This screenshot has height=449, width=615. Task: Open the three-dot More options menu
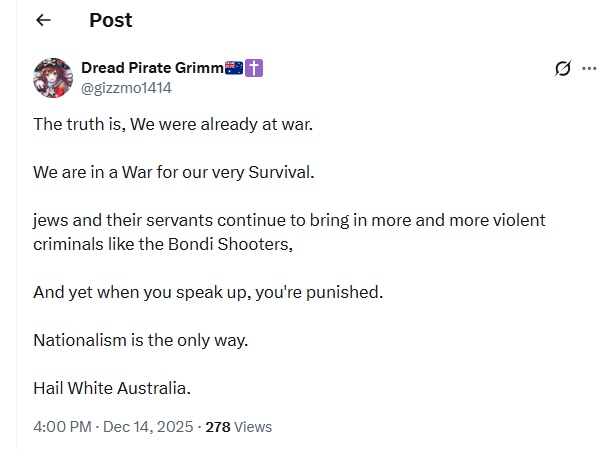pyautogui.click(x=589, y=69)
